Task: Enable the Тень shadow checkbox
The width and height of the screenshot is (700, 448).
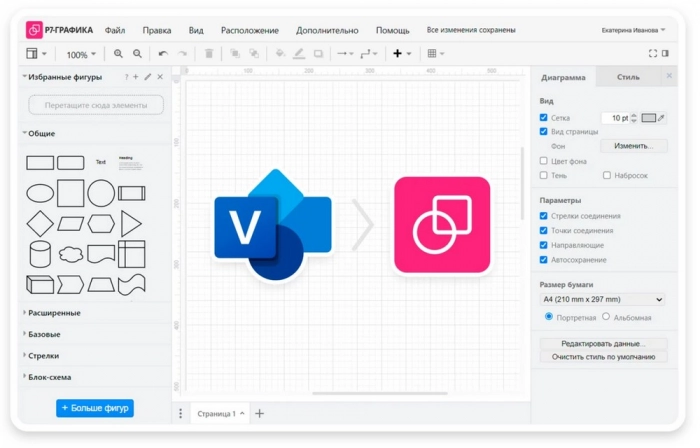Action: pyautogui.click(x=544, y=175)
